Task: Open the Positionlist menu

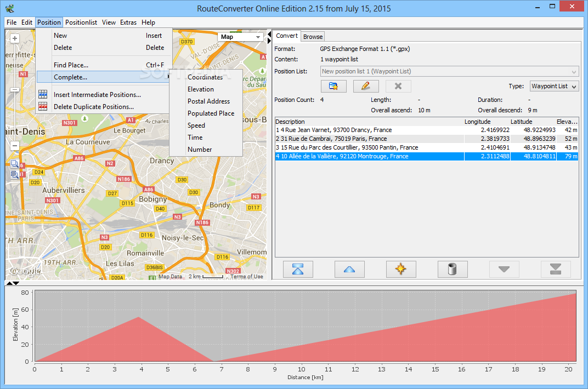Action: [x=81, y=22]
